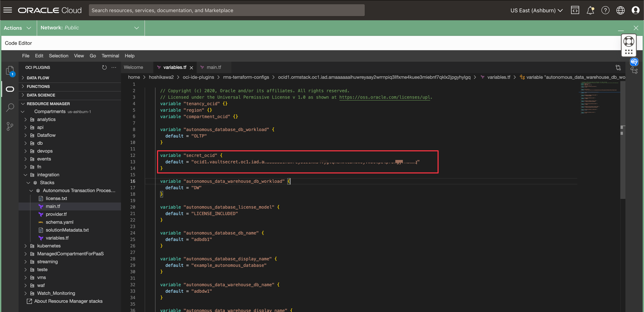Open the Search icon in the activity bar
644x312 pixels.
pyautogui.click(x=10, y=107)
